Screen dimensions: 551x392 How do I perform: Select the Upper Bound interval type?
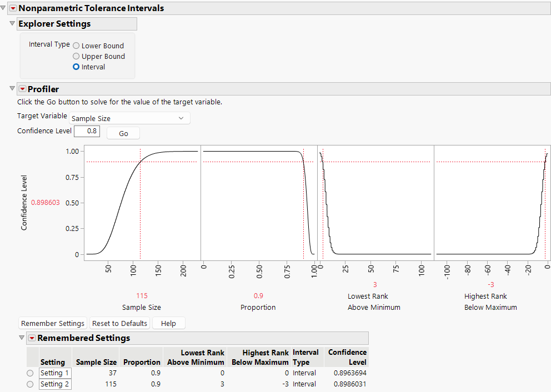pyautogui.click(x=76, y=56)
